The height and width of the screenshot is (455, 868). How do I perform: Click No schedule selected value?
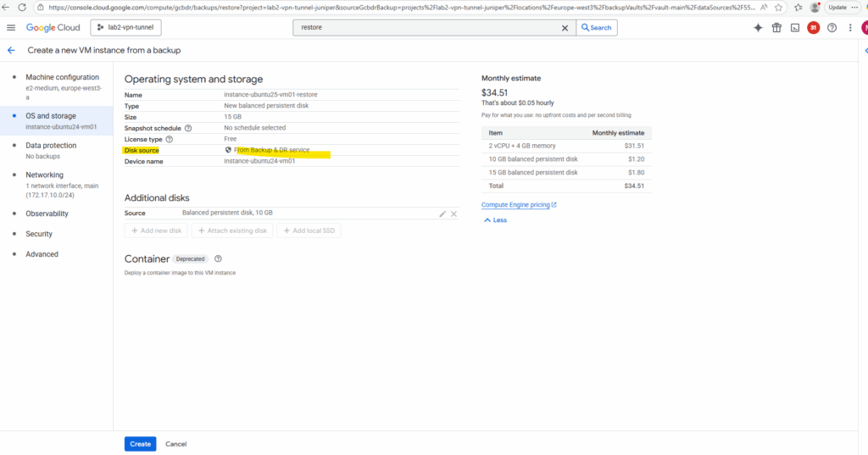click(x=254, y=128)
